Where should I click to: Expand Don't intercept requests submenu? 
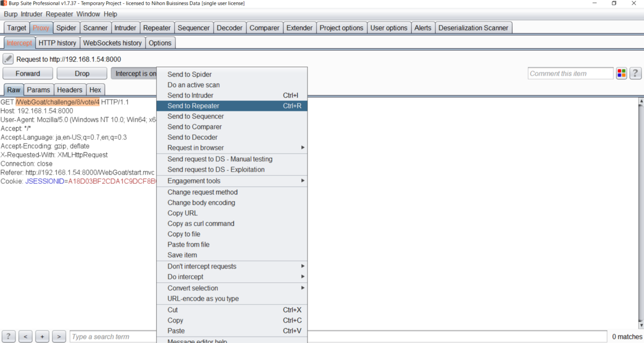[232, 266]
